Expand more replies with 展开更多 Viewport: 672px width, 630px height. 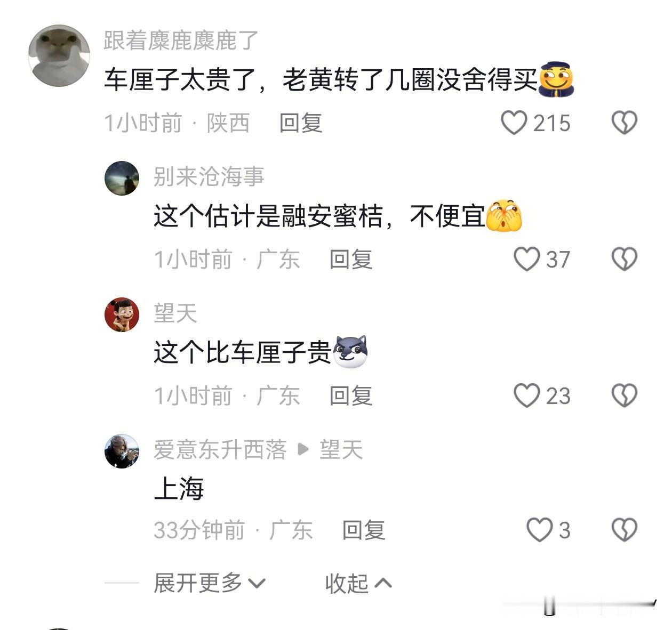[209, 583]
